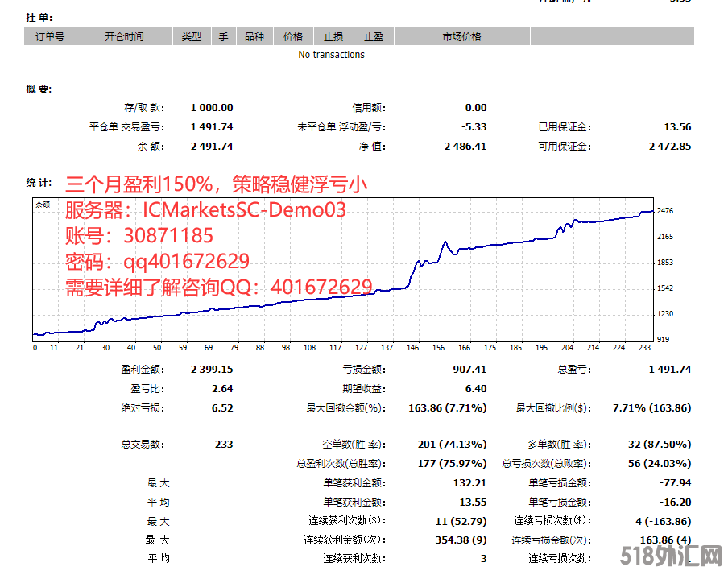Click the 止损 column header

click(333, 37)
